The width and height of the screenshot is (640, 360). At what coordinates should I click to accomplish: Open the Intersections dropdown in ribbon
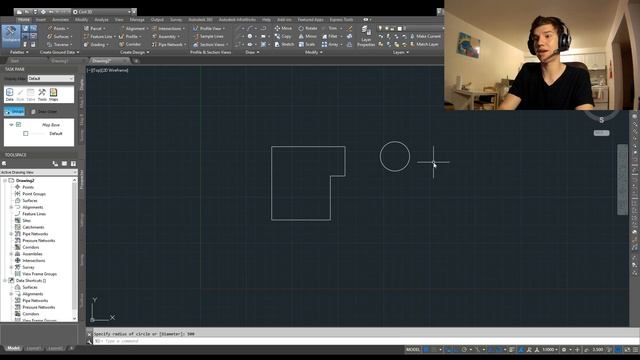(x=169, y=28)
